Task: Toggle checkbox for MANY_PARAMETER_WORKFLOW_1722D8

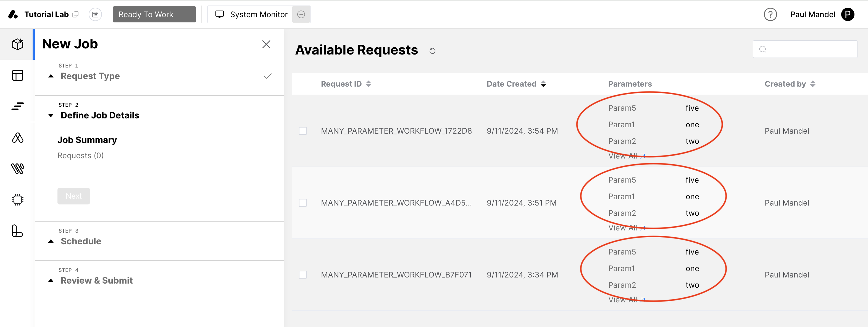Action: pyautogui.click(x=303, y=130)
